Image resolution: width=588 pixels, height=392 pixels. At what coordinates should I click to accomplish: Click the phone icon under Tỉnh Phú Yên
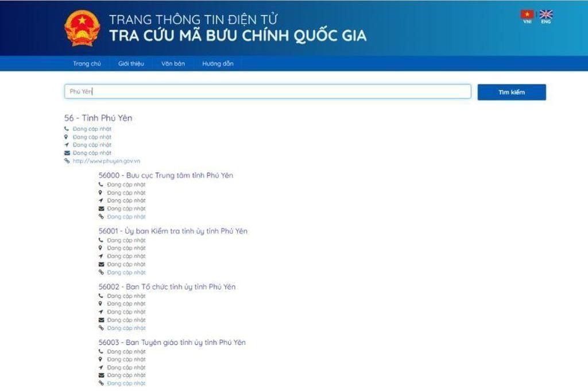tap(67, 129)
